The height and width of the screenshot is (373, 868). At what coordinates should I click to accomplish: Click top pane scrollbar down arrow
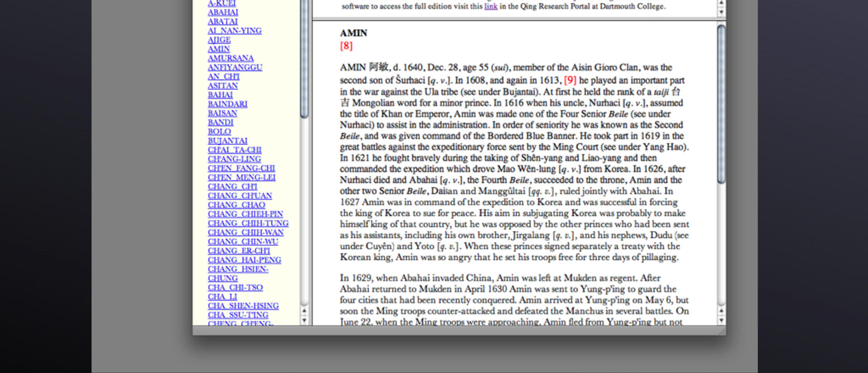pos(721,12)
